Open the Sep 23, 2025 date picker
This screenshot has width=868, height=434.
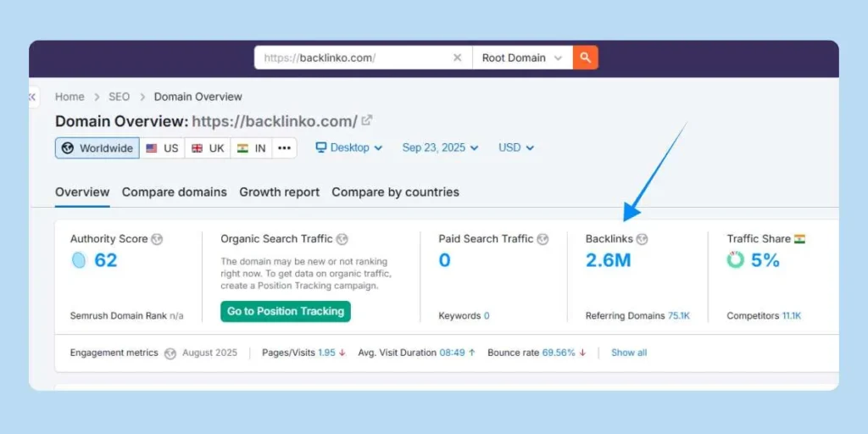(x=440, y=147)
